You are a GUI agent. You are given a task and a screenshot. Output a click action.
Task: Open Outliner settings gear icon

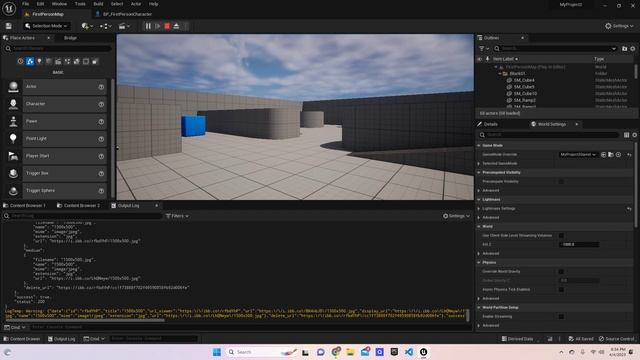pyautogui.click(x=633, y=49)
